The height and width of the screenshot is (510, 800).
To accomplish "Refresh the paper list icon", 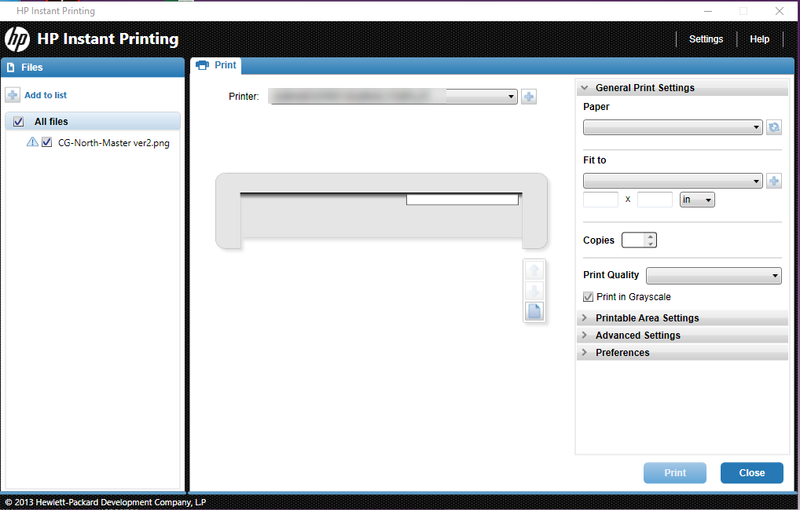I will (x=773, y=127).
